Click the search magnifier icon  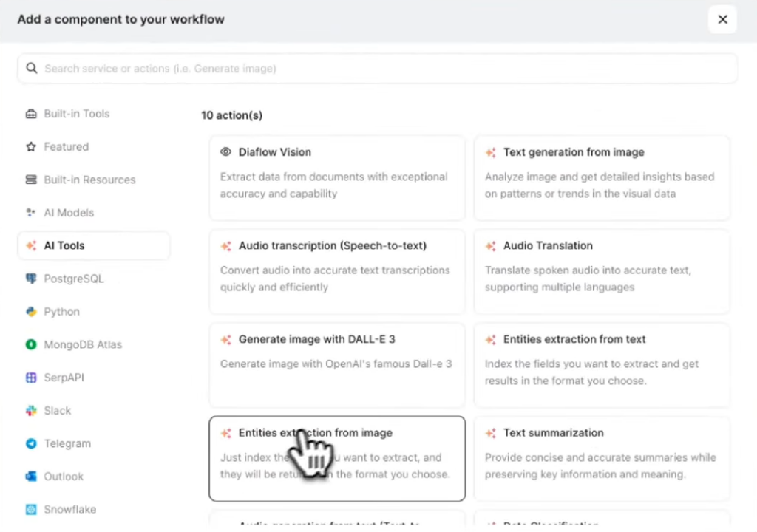32,68
